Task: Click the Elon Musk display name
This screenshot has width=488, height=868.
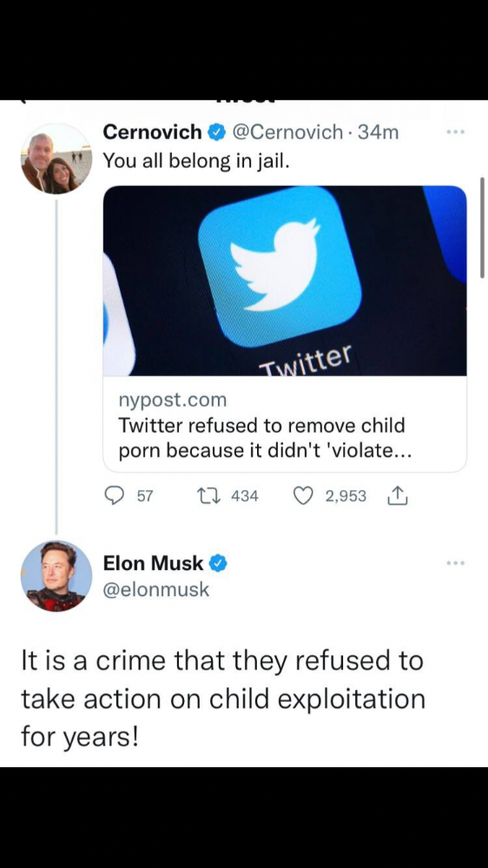Action: (154, 564)
